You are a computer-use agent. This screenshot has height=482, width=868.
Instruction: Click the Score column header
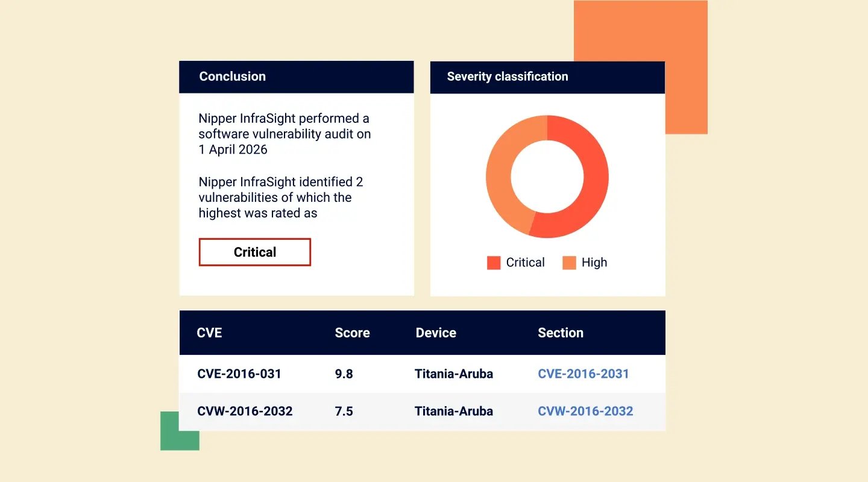point(352,333)
